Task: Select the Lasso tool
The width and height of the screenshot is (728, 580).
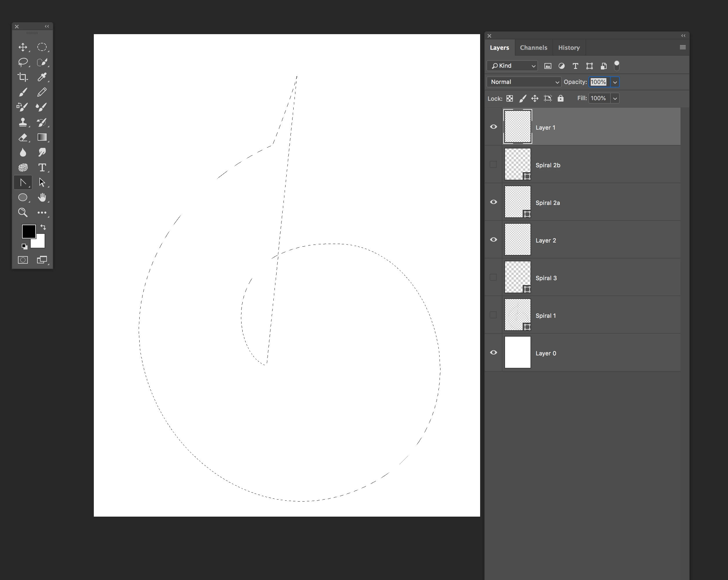Action: click(x=23, y=62)
